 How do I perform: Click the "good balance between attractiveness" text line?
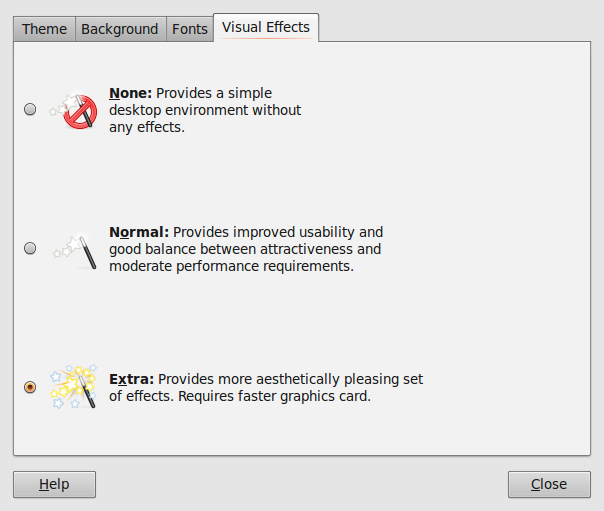pos(245,249)
